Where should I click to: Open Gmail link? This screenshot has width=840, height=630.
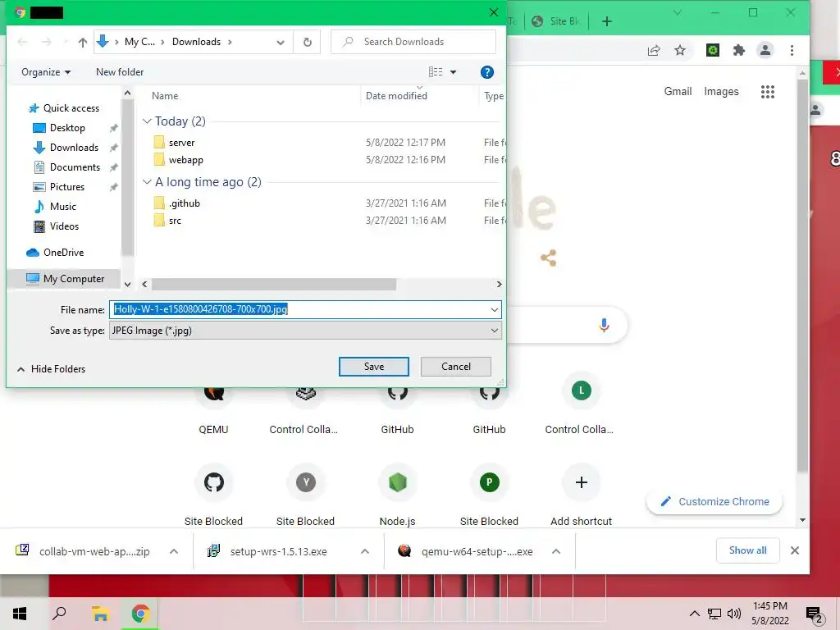(x=678, y=92)
